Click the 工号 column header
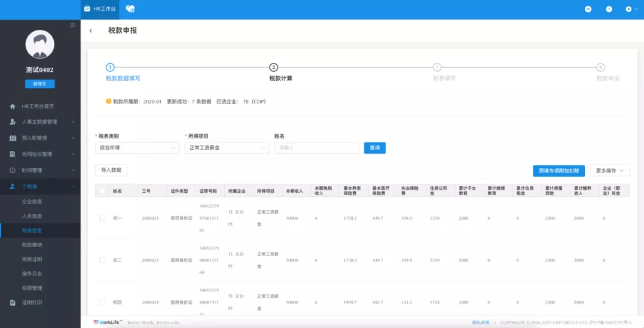The image size is (644, 328). click(x=146, y=191)
